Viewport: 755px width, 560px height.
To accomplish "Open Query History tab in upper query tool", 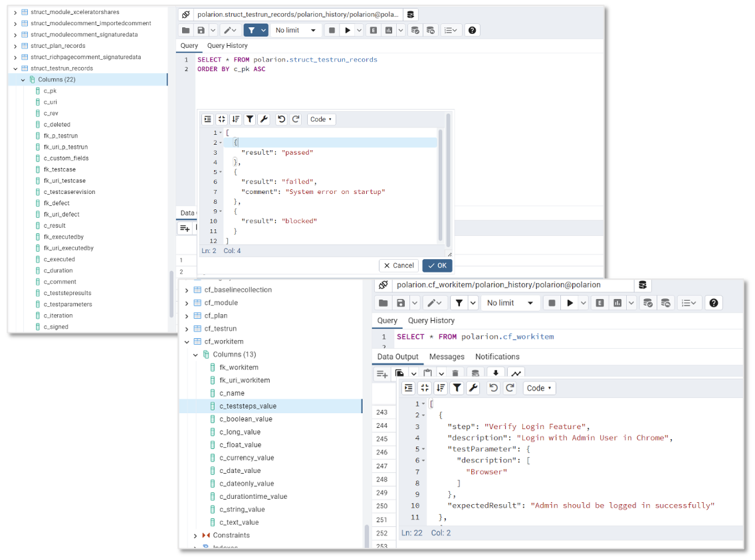I will coord(227,46).
